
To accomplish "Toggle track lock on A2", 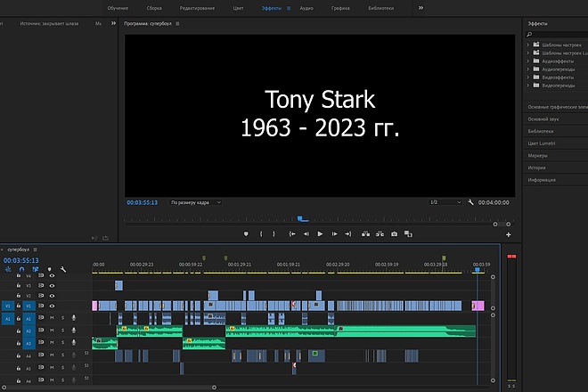I will tap(19, 331).
